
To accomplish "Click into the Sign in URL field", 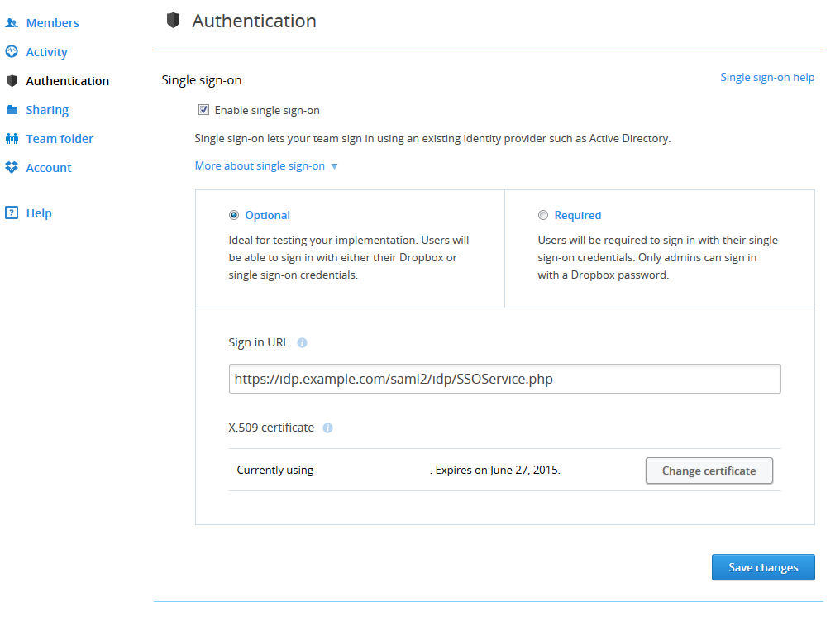I will [504, 379].
